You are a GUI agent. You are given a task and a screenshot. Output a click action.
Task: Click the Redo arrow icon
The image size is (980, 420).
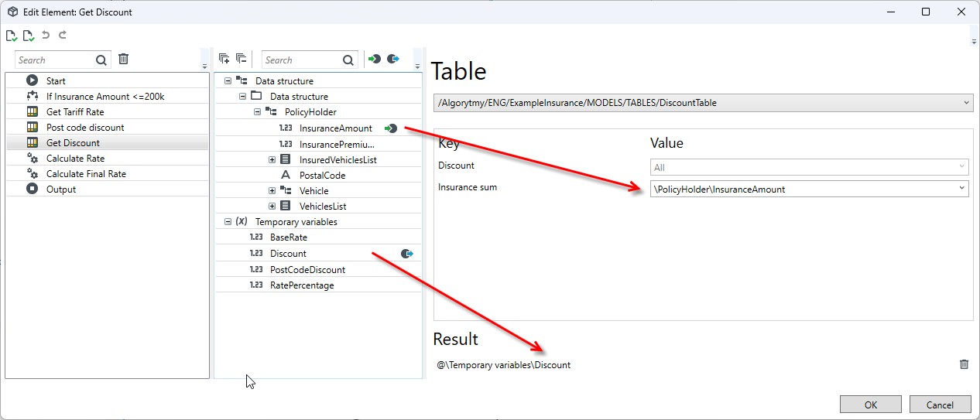63,35
